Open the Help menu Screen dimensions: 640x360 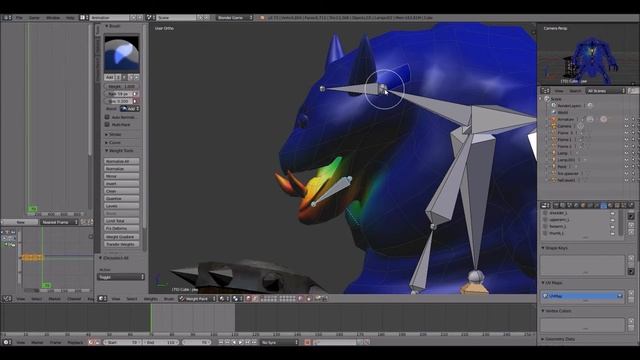pos(70,18)
